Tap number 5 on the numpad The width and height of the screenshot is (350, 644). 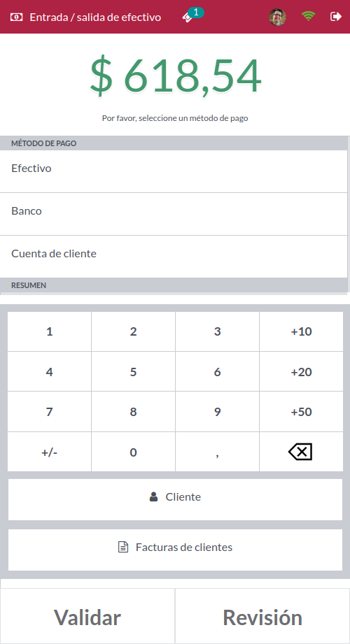click(x=133, y=372)
